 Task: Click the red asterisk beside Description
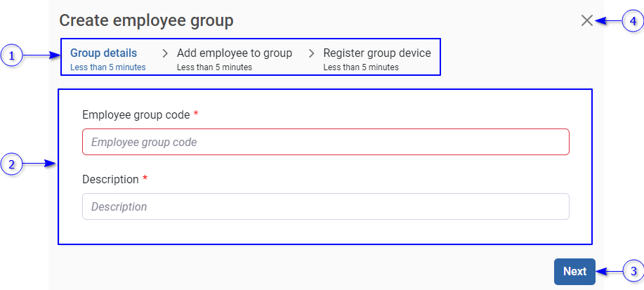pyautogui.click(x=145, y=178)
